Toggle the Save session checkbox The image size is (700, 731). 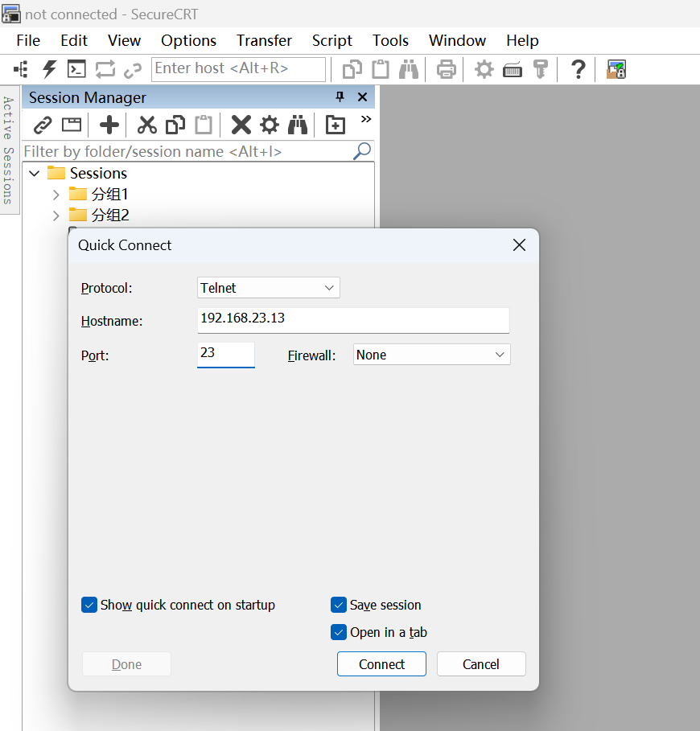tap(339, 605)
